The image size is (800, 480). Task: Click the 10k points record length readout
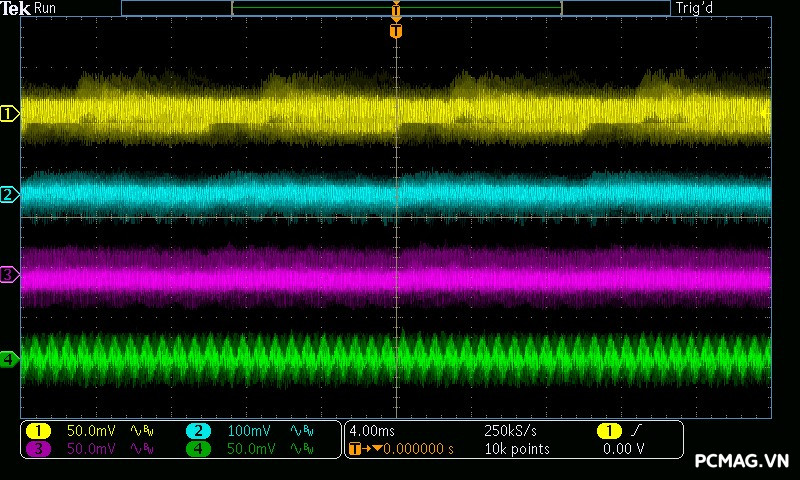(516, 449)
